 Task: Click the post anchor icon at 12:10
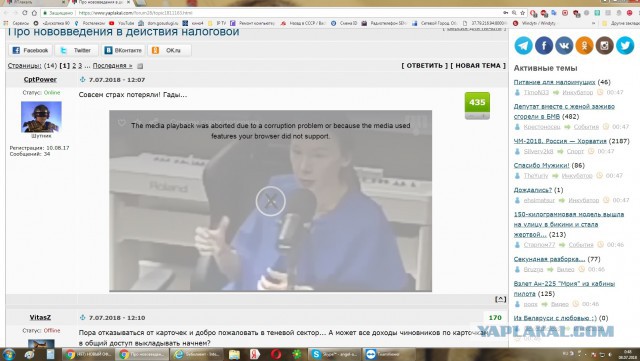tap(82, 317)
